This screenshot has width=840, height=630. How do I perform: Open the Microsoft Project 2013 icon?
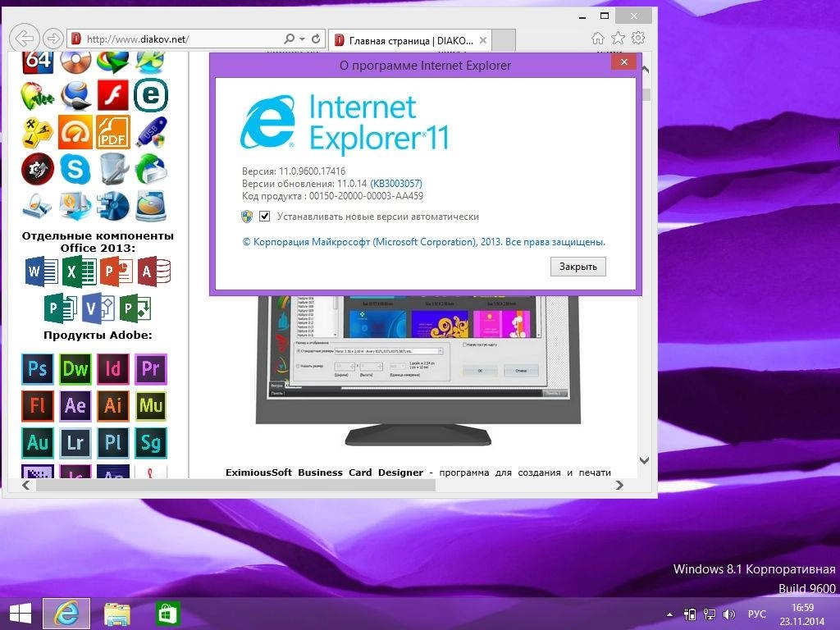click(x=135, y=308)
